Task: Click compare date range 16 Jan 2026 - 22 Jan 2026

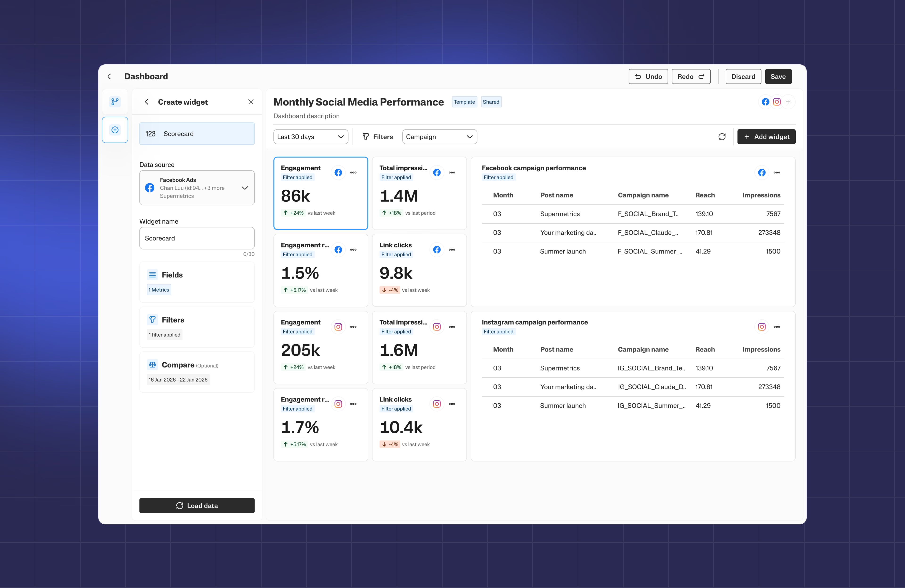Action: pyautogui.click(x=178, y=380)
